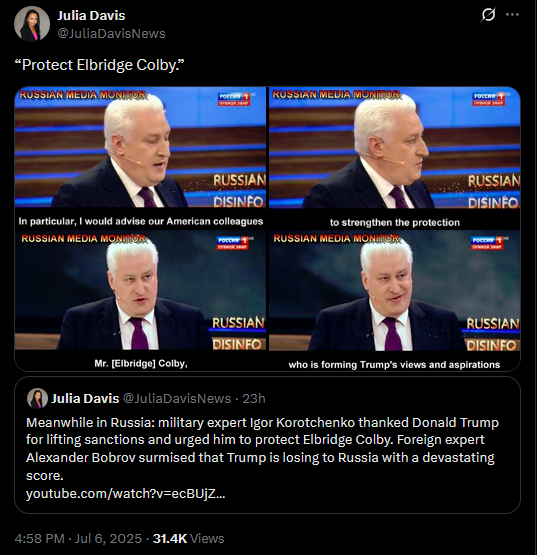Open the bottom-left image "Mr. [Elbridge] Colby"
This screenshot has width=537, height=555.
point(140,301)
